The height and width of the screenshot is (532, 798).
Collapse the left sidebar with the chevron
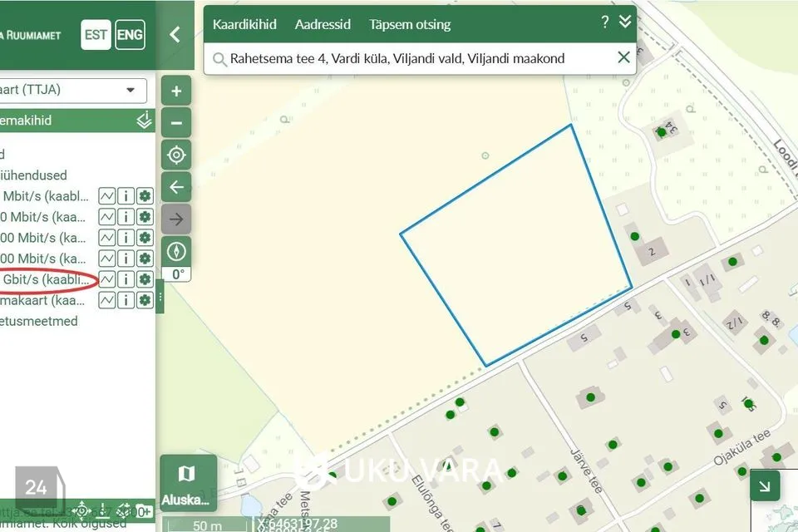(x=175, y=35)
